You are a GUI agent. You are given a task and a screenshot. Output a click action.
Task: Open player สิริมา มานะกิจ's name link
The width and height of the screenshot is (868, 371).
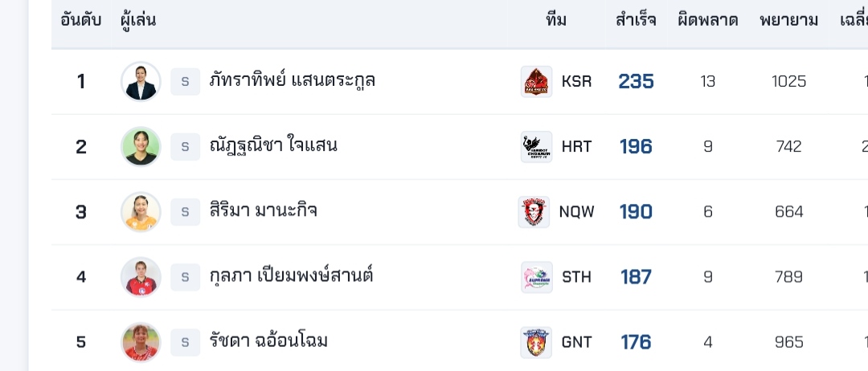263,211
